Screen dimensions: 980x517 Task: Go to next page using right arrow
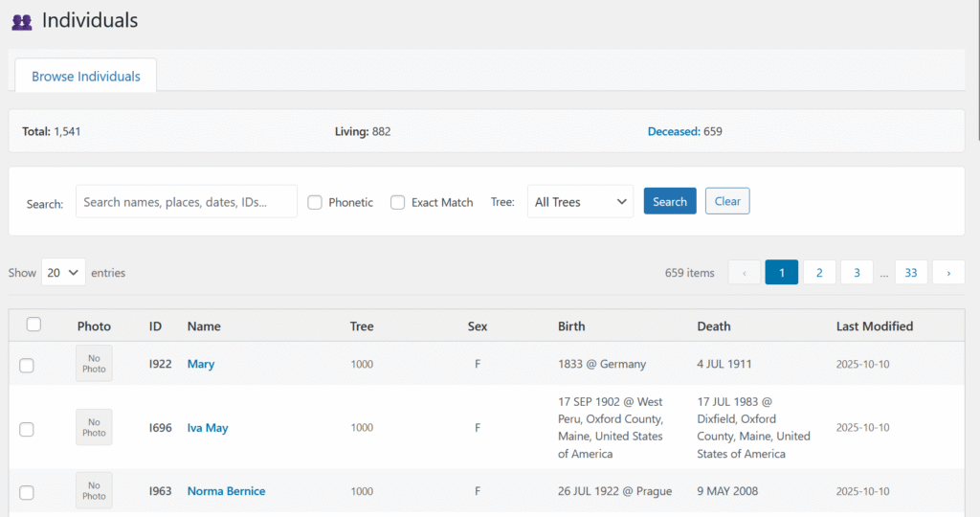(947, 273)
